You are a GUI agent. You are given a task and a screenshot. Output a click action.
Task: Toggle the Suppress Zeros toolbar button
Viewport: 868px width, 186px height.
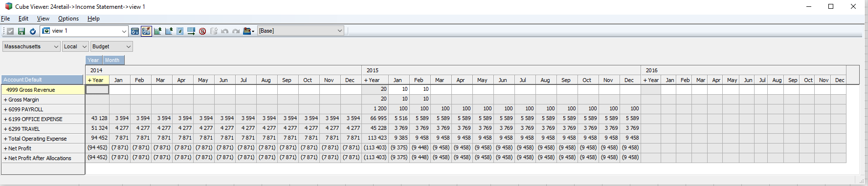coord(180,31)
